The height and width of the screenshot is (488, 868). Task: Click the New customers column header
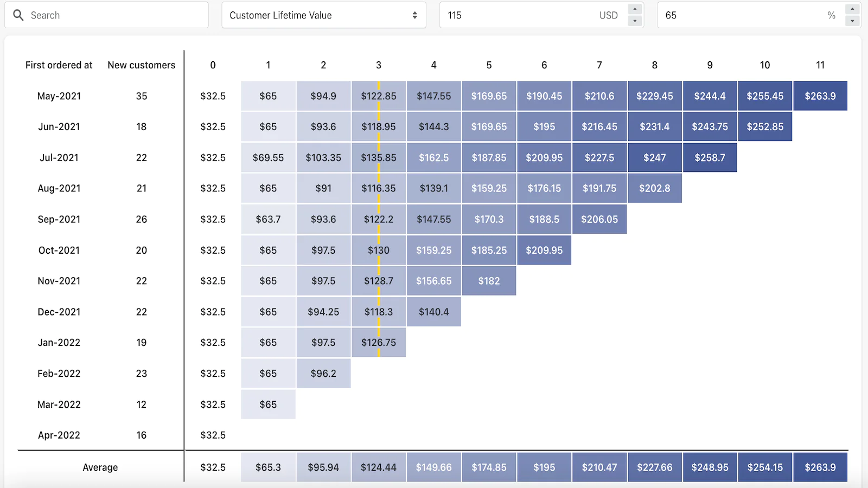(141, 65)
